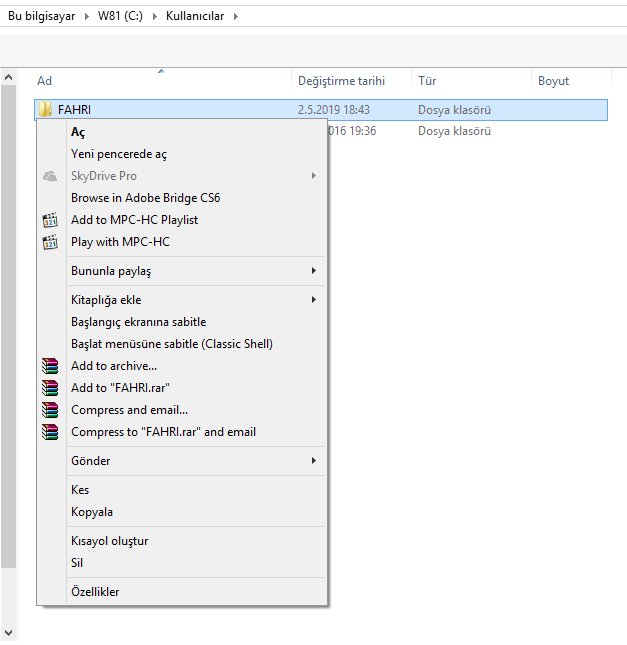Click the date 2.5.2019 18:43
The image size is (627, 645).
[334, 110]
